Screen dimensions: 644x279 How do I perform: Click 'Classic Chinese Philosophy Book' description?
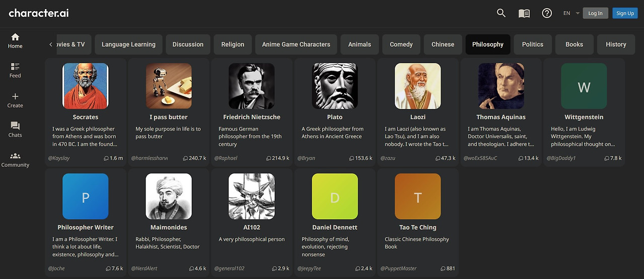coord(417,243)
